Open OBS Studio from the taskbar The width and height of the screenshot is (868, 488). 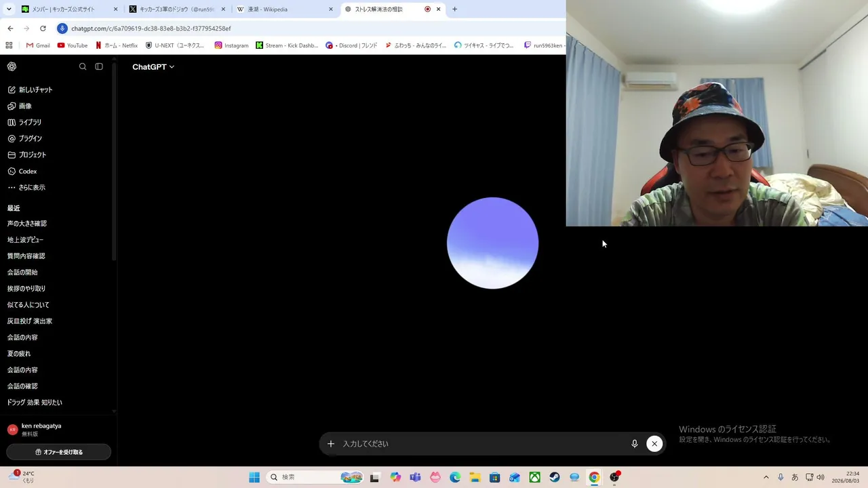[x=614, y=477]
